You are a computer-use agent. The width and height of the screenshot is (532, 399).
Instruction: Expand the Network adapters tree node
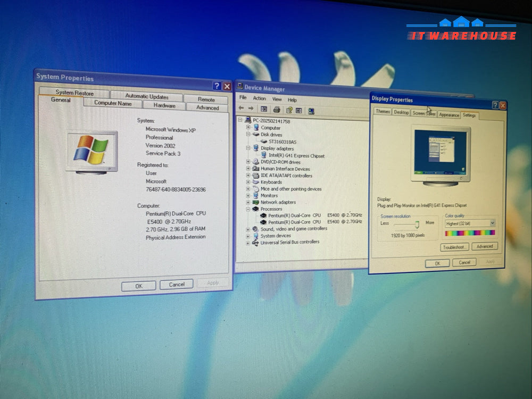click(248, 202)
